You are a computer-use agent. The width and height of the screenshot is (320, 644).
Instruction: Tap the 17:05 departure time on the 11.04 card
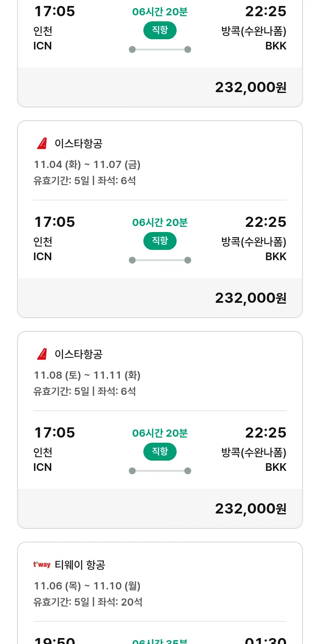click(54, 222)
